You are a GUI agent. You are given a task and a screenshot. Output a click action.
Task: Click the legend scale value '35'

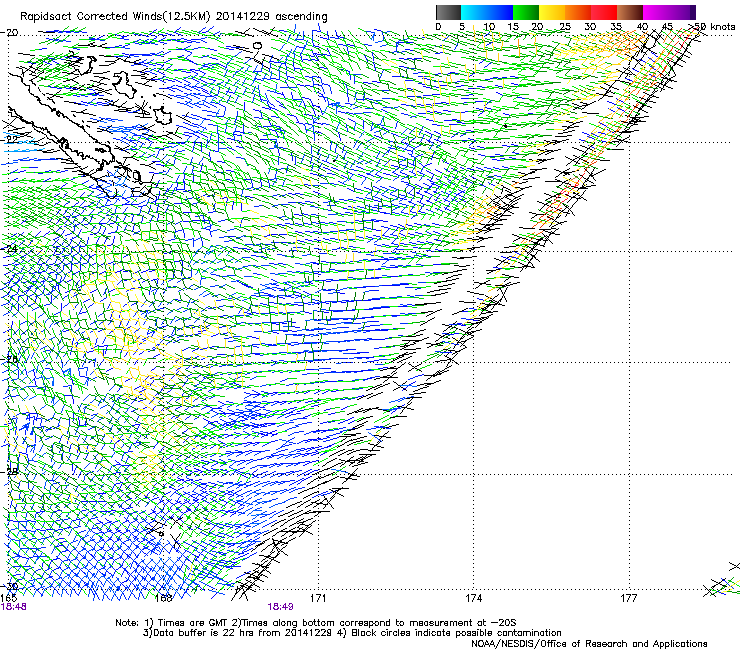pyautogui.click(x=616, y=27)
